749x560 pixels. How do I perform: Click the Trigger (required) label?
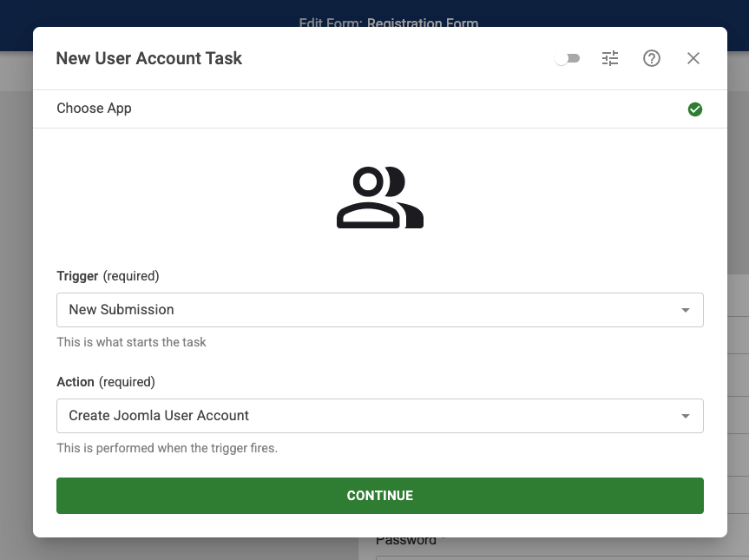tap(108, 276)
